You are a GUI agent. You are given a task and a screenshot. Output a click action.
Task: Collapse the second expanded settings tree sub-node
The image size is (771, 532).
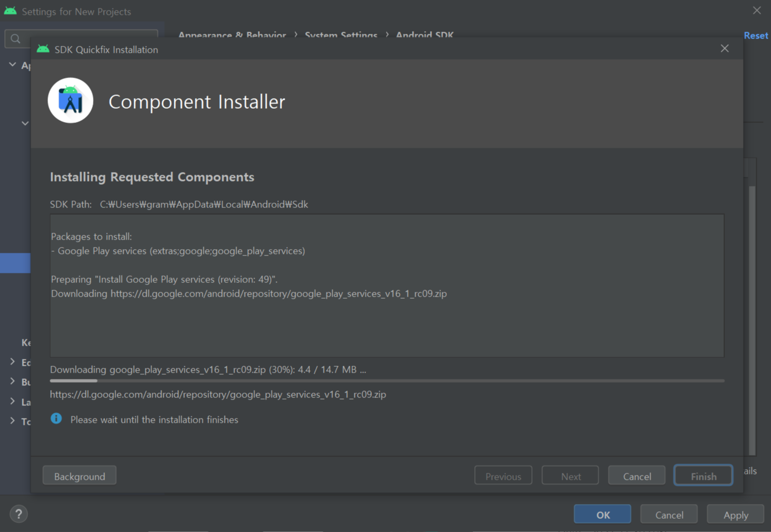pos(25,123)
